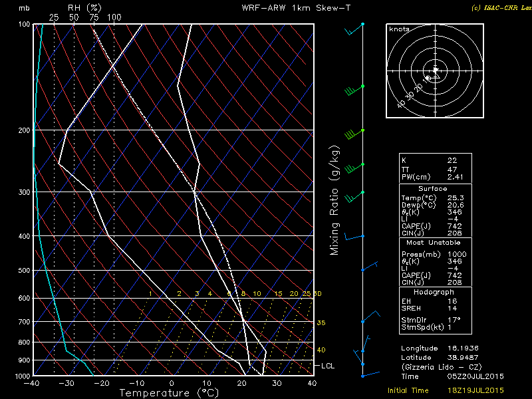Click the 'mb' pressure unit label
This screenshot has height=399, width=532.
click(x=24, y=8)
